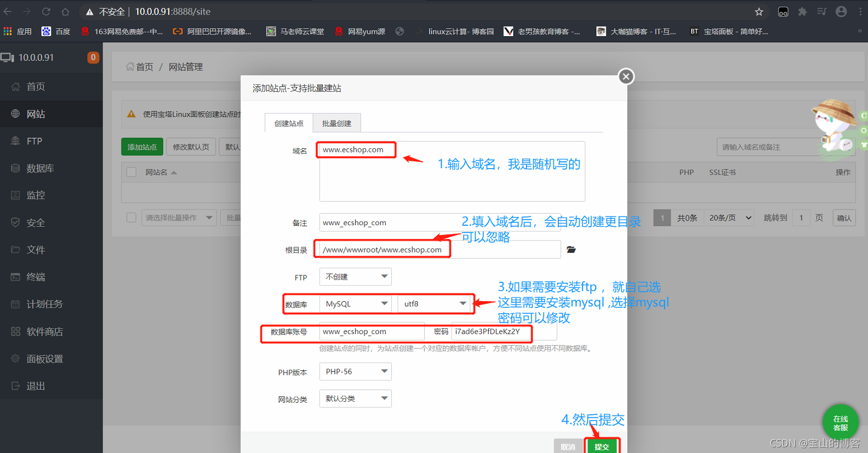Select the 创建站点 tab

pyautogui.click(x=289, y=124)
